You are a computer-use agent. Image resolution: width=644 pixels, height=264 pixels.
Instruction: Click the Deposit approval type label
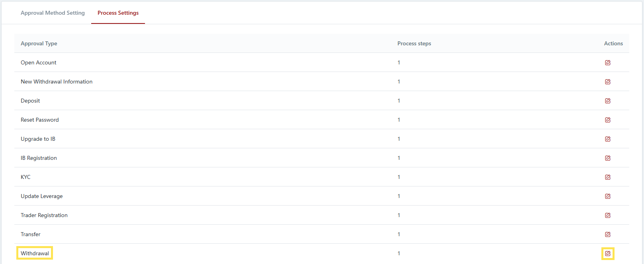[x=30, y=101]
